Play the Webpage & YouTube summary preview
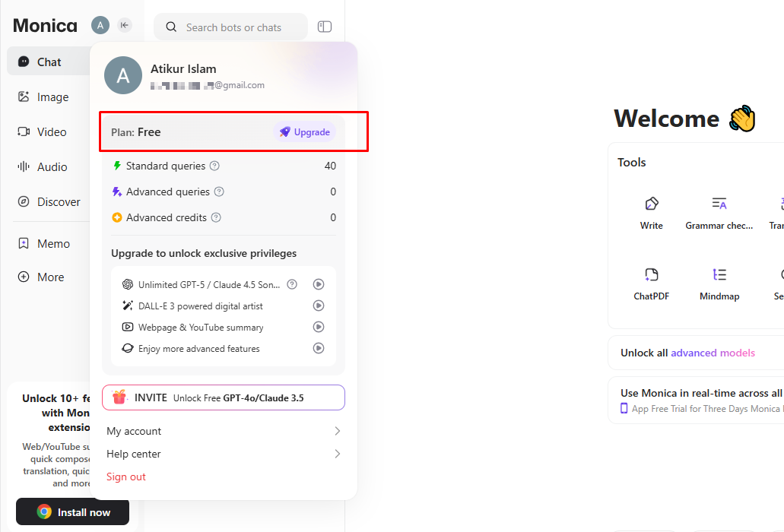The width and height of the screenshot is (784, 532). (319, 327)
